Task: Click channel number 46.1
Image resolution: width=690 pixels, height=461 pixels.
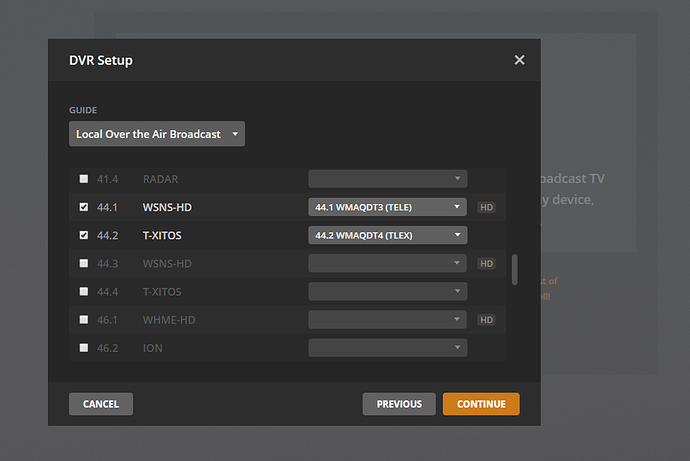Action: (107, 320)
